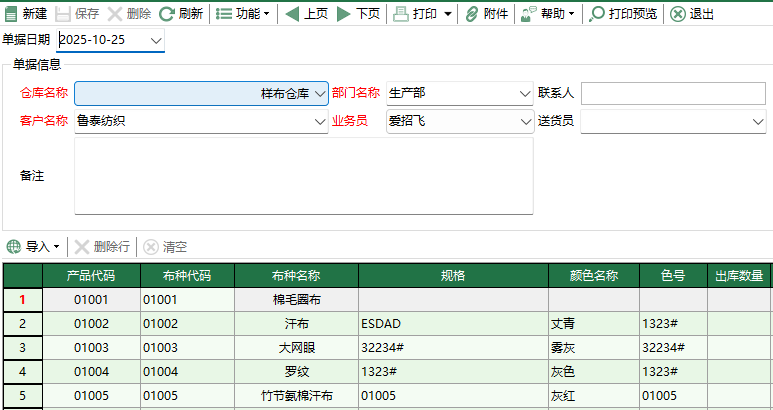Go to next record with 下页

(x=358, y=14)
